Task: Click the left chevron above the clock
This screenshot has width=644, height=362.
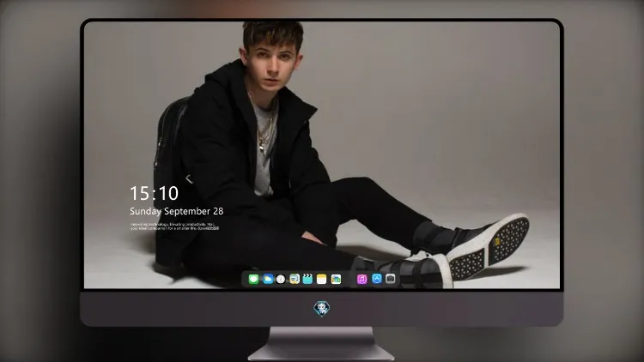Action: click(189, 178)
